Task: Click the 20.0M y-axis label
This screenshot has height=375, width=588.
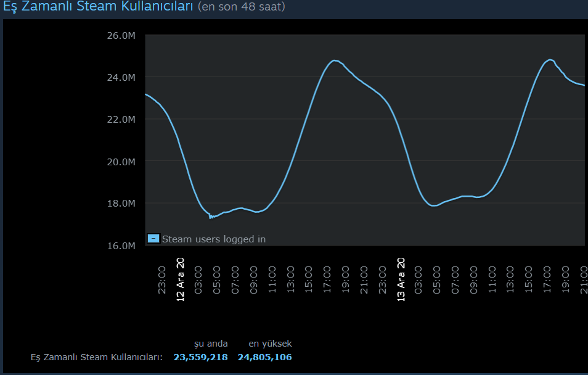Action: 121,162
